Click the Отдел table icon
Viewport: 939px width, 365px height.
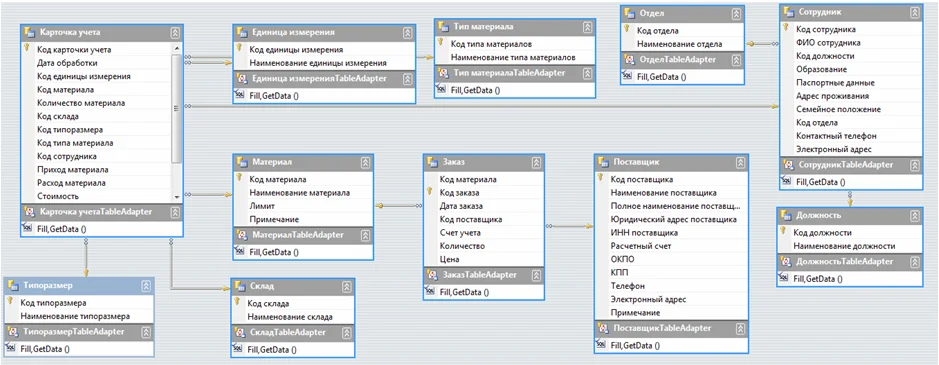click(x=629, y=13)
